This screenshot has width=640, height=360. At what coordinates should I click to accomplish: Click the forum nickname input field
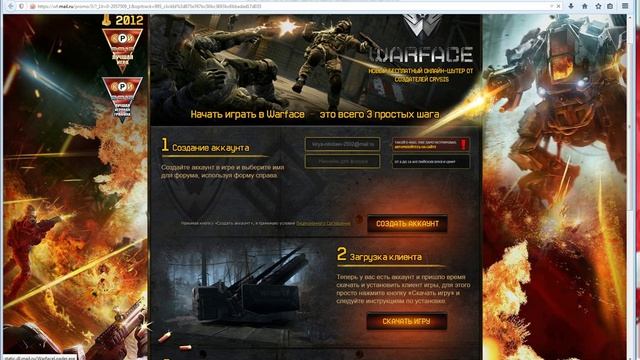coord(342,161)
